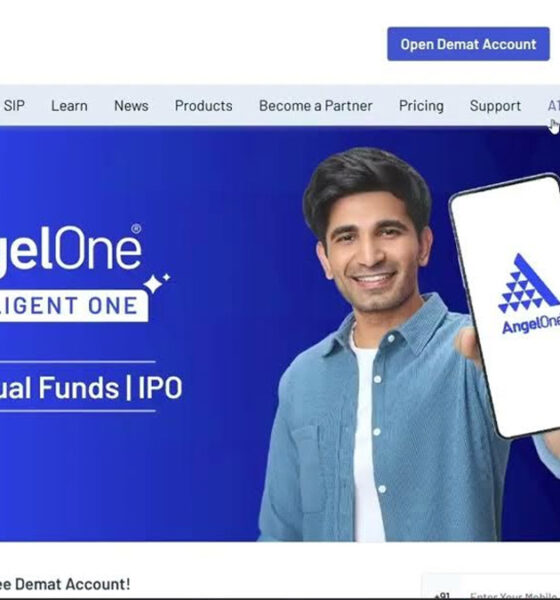Screen dimensions: 560x600
Task: Click the cut-off nav item after Support
Action: click(554, 106)
